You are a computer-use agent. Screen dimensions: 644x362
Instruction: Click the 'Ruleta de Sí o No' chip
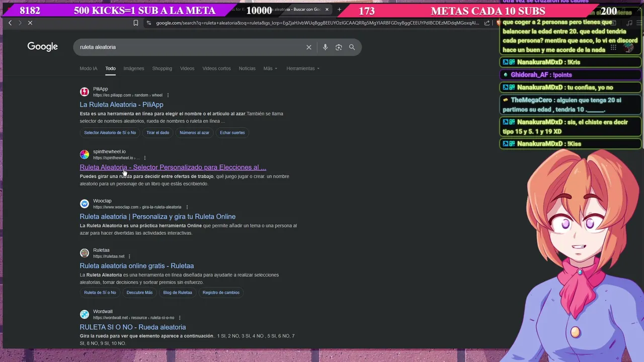point(100,293)
